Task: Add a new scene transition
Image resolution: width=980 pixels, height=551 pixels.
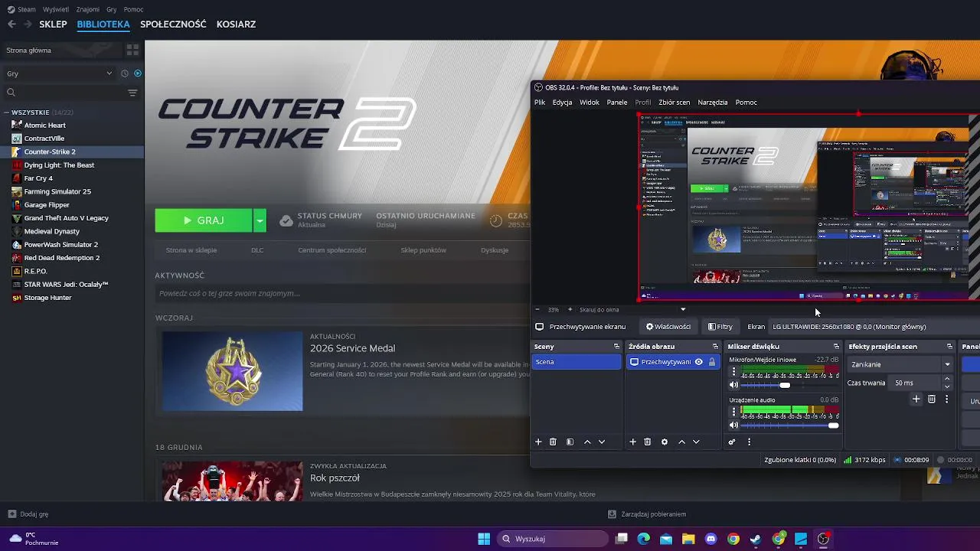Action: [x=916, y=399]
